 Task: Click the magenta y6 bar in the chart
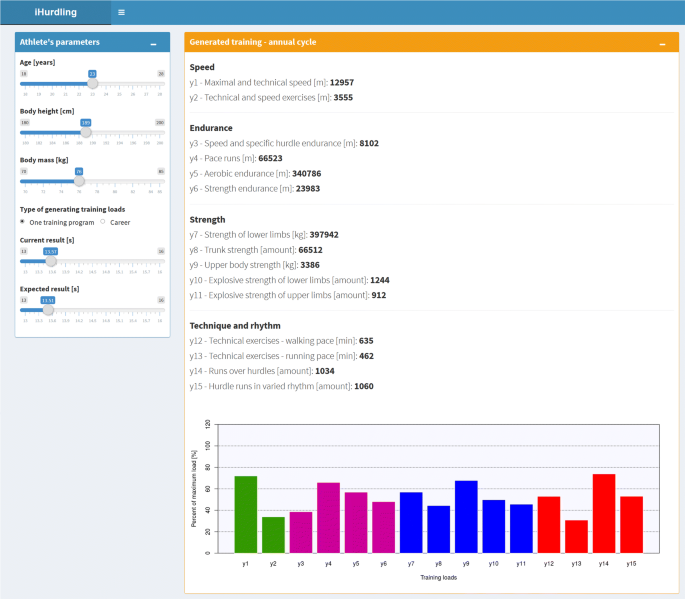pyautogui.click(x=384, y=527)
